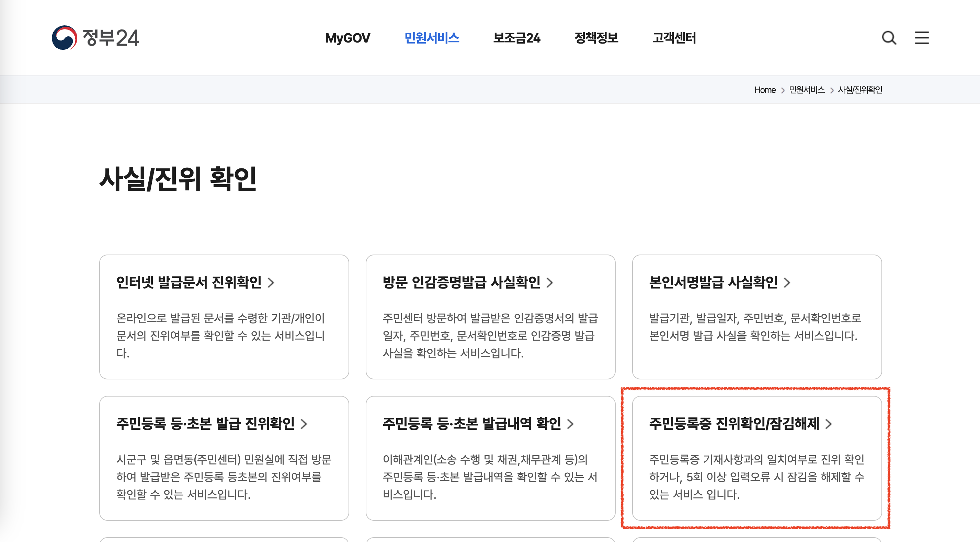Screen dimensions: 980x542
Task: Open the hamburger menu icon
Action: click(921, 38)
